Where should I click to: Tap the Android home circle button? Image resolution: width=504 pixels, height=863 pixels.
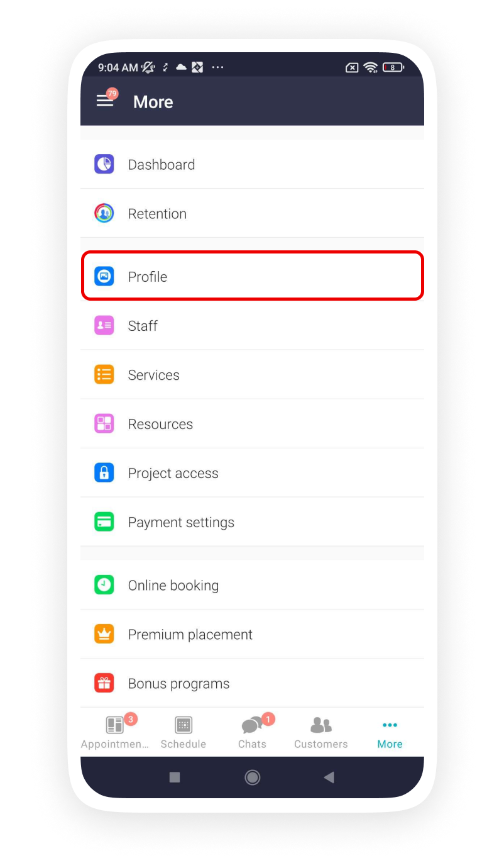(253, 777)
